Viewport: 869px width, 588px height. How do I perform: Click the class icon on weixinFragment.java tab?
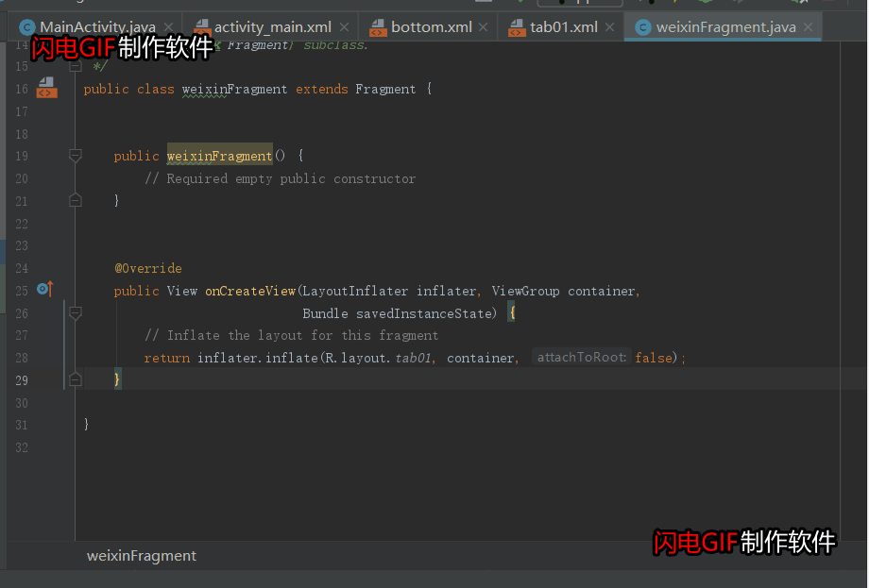643,27
